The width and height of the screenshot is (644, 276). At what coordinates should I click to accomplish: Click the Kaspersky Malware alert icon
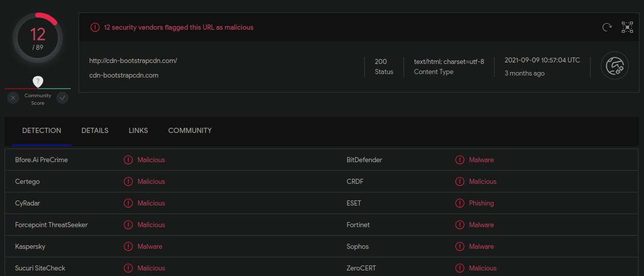(128, 246)
